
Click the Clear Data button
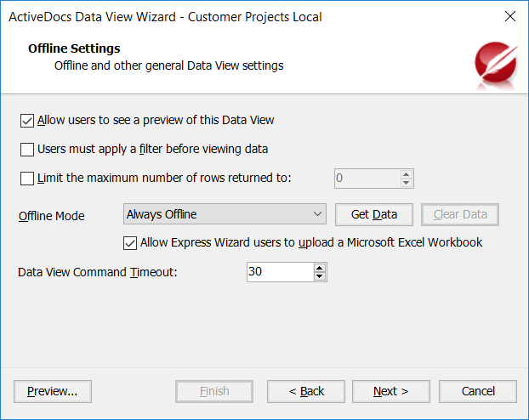[x=460, y=214]
